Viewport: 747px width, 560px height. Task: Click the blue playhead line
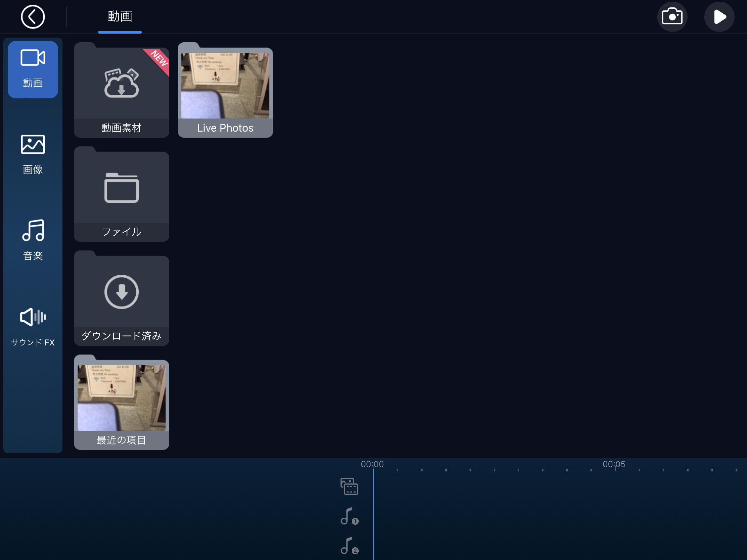tap(373, 513)
